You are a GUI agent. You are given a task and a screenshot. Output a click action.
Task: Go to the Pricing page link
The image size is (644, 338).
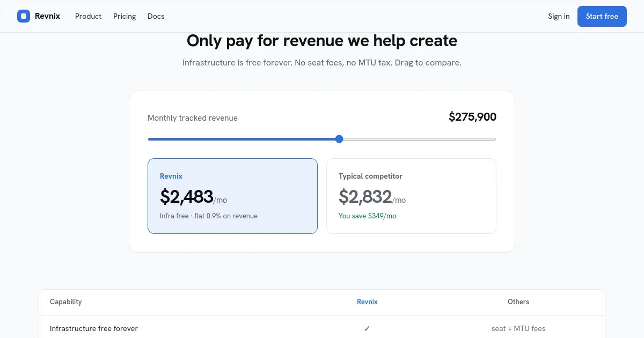pyautogui.click(x=125, y=16)
